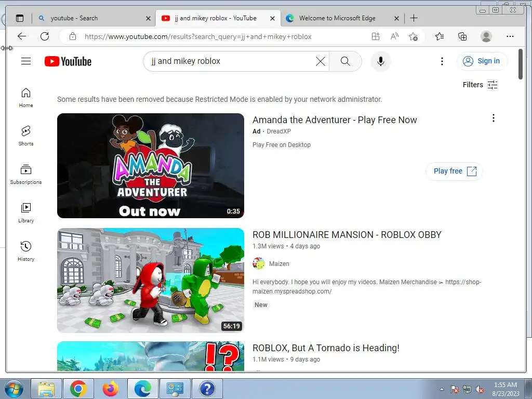Open Home in YouTube sidebar
532x399 pixels.
click(x=26, y=98)
